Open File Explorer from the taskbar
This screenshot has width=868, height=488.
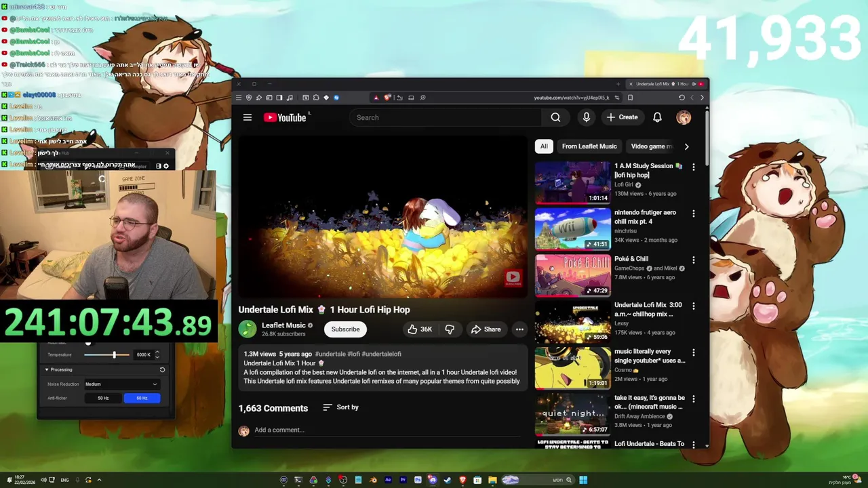pos(492,480)
